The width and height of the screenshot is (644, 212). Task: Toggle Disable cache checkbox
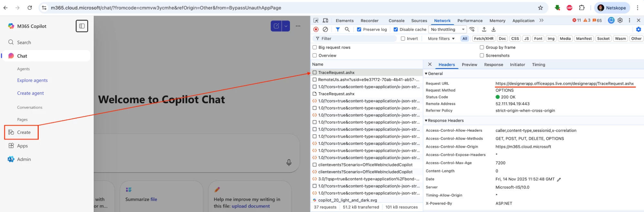coord(396,29)
